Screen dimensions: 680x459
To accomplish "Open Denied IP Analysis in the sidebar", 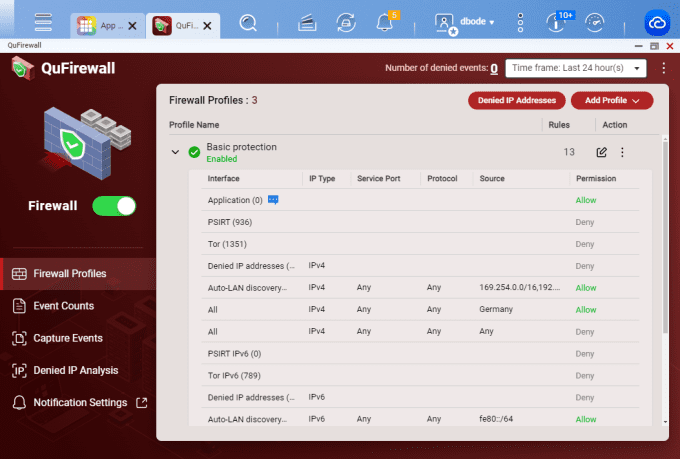I will [x=78, y=370].
